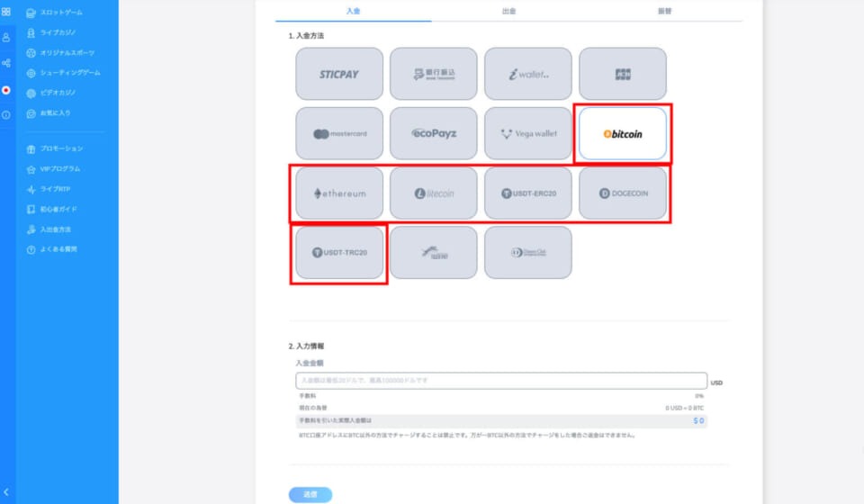Click the 入金金額 deposit amount field
Screen dimensions: 864x504
501,381
